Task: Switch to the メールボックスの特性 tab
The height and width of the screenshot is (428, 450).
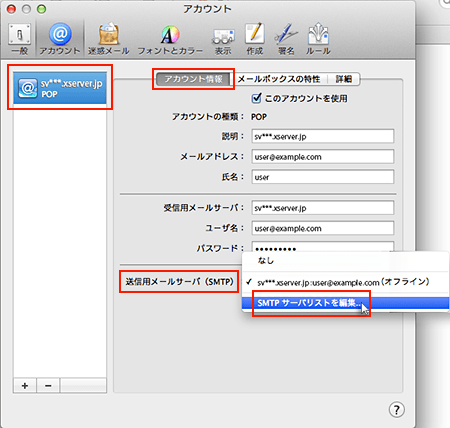Action: (279, 79)
